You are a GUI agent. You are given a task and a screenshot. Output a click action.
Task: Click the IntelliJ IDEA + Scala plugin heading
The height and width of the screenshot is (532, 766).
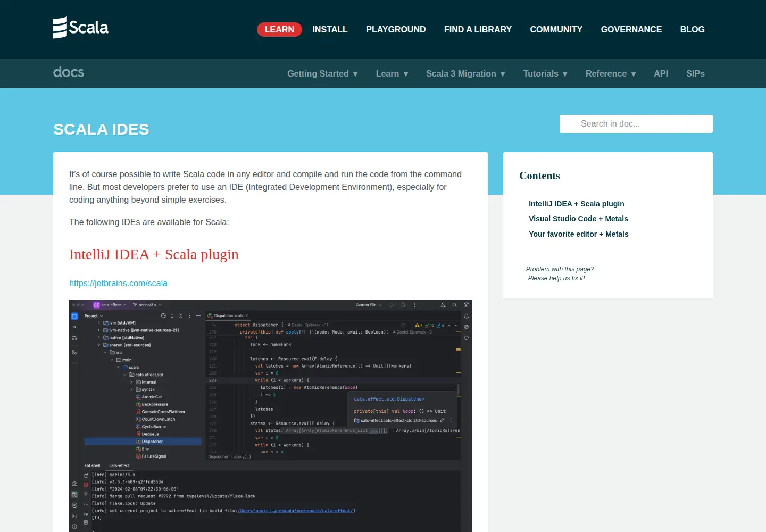pos(154,254)
